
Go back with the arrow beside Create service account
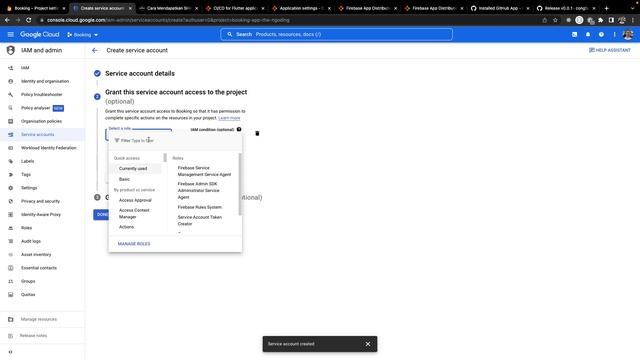point(95,50)
